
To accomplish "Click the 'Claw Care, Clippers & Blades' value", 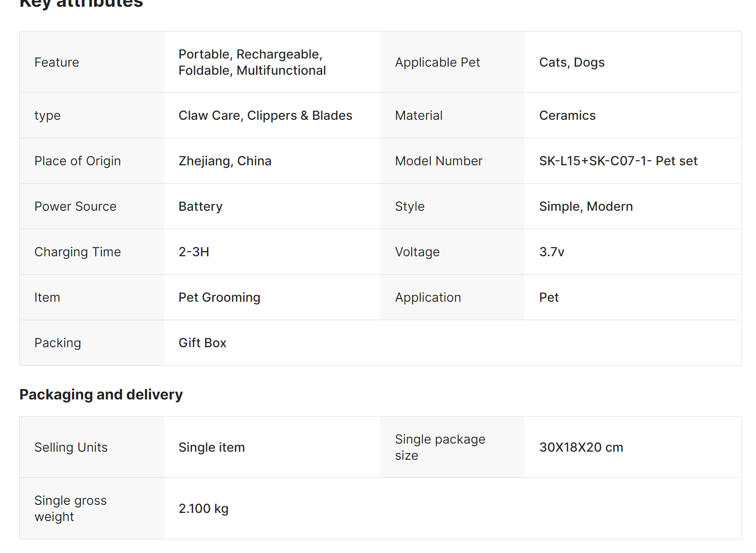I will point(265,115).
